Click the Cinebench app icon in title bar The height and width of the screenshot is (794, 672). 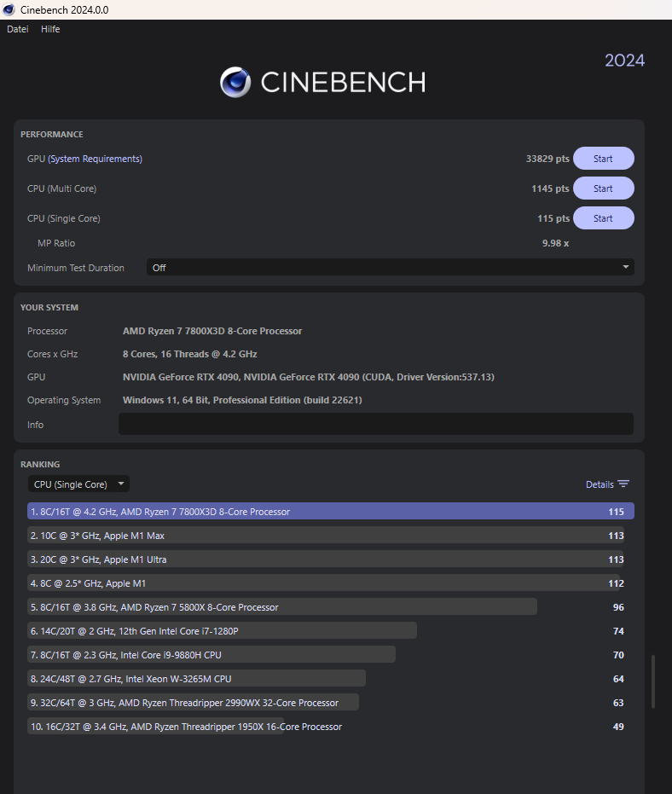pos(9,9)
